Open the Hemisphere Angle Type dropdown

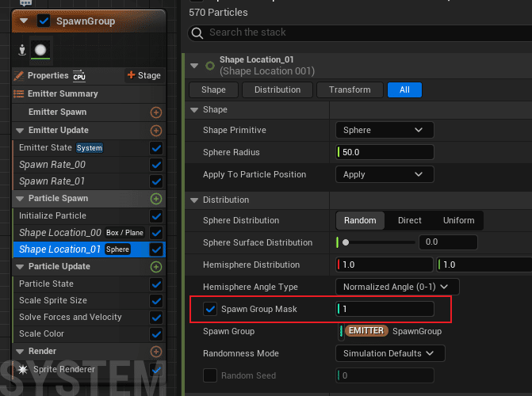[x=397, y=287]
